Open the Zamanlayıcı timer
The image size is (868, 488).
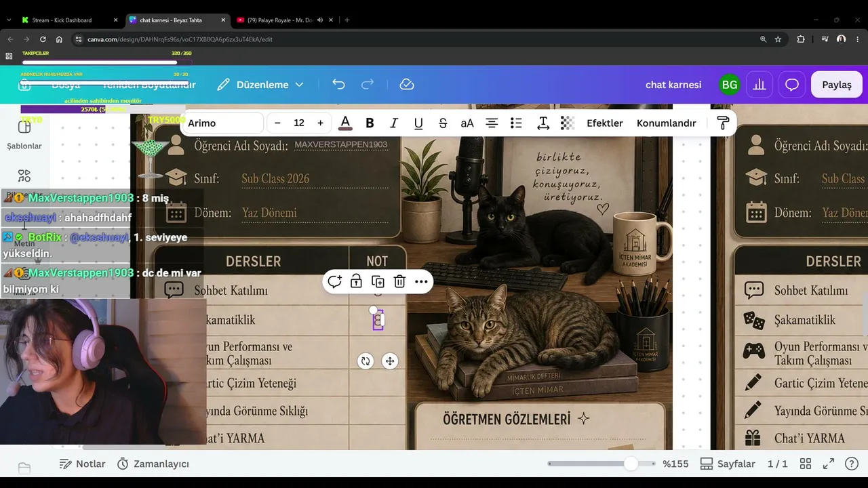coord(153,464)
